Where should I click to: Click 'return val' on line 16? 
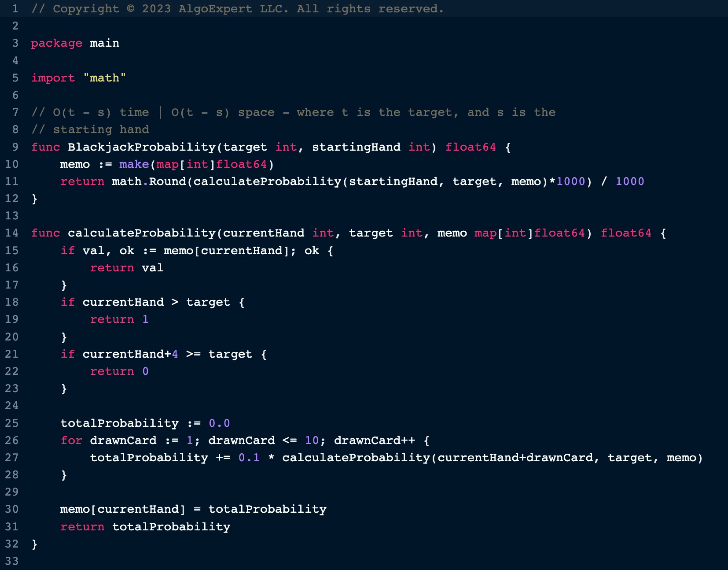click(126, 268)
